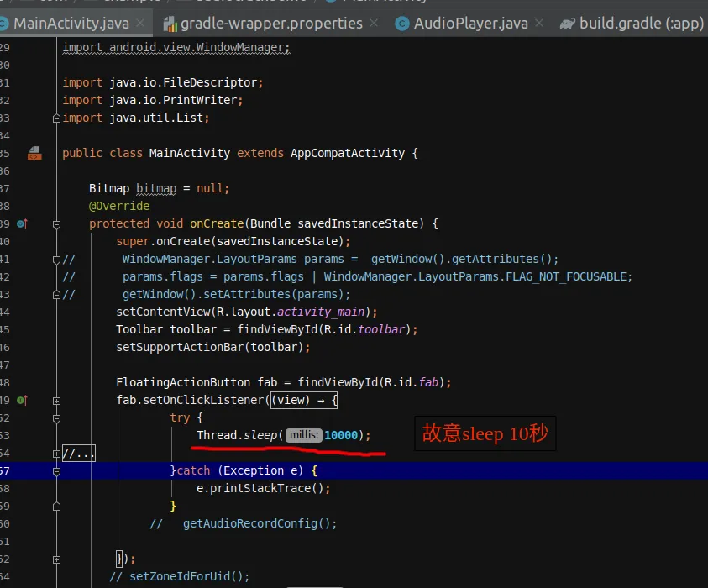
Task: Click the R.id.toolbar reference
Action: pos(364,329)
